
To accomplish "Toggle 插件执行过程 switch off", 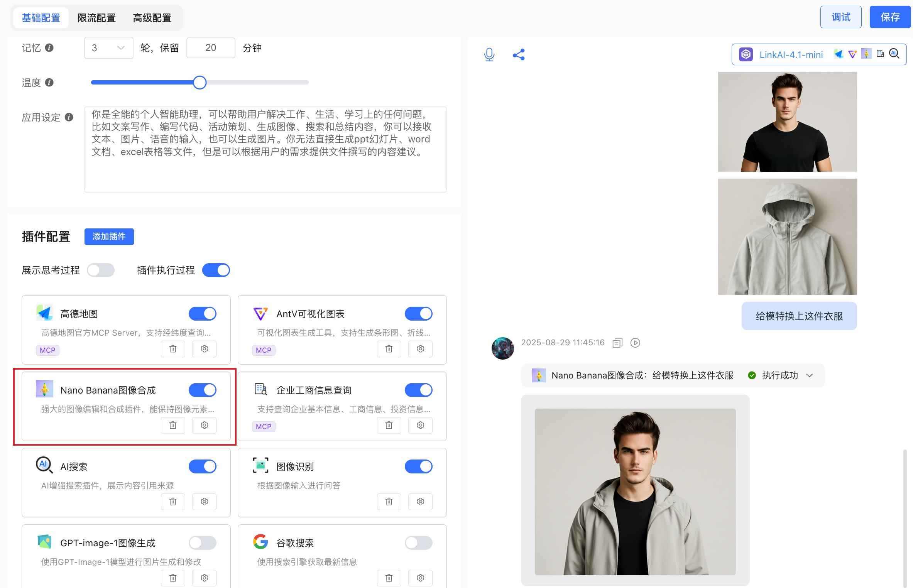I will coord(216,270).
